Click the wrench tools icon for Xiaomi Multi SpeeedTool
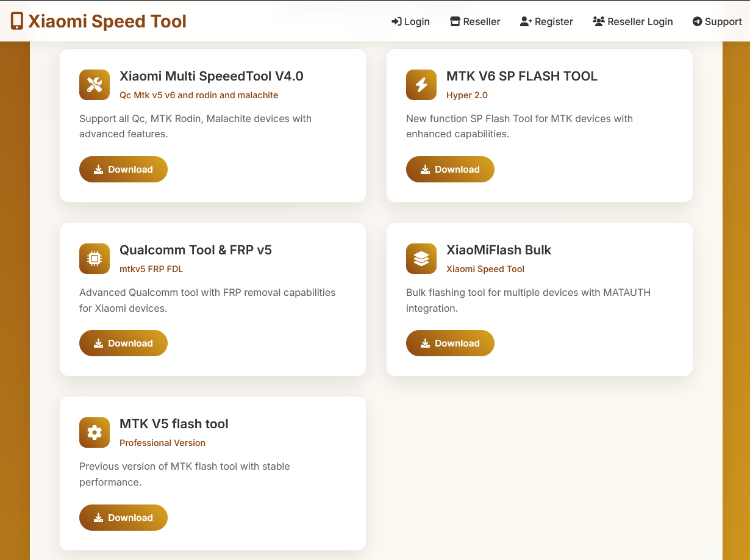The height and width of the screenshot is (560, 750). tap(95, 85)
